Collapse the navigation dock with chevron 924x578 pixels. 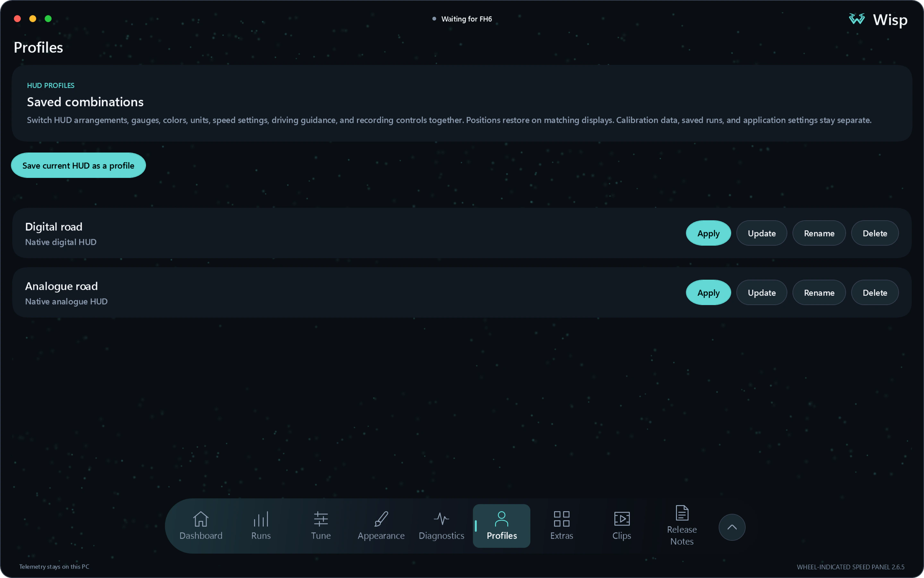tap(732, 527)
